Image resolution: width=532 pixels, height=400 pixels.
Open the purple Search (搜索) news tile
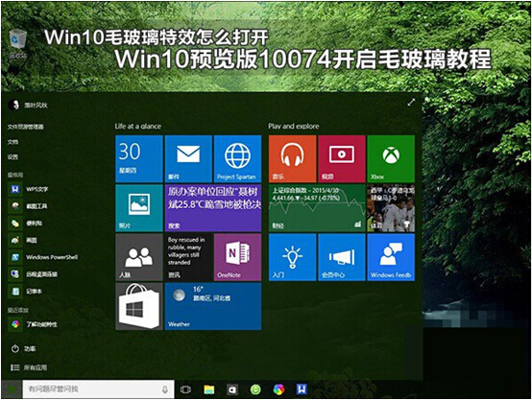tap(213, 208)
